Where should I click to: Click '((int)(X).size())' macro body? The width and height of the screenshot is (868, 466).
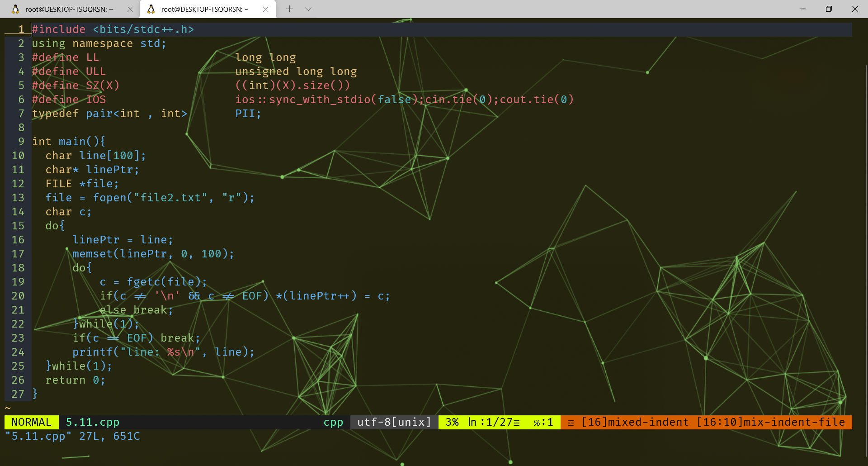tap(292, 86)
